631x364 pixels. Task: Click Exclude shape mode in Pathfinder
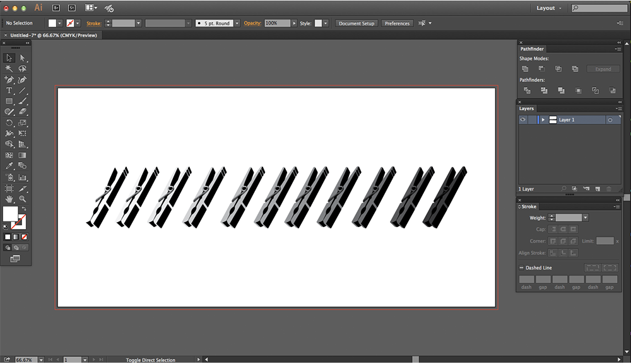[x=575, y=69]
